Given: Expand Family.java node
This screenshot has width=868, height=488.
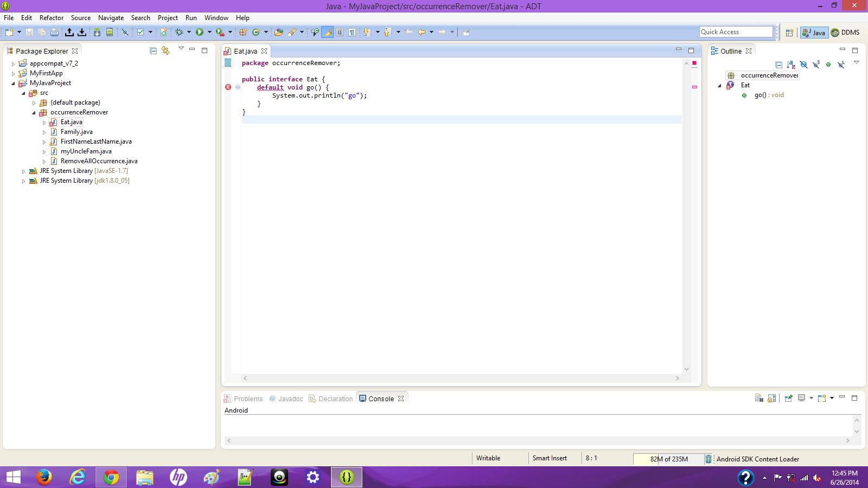Looking at the screenshot, I should pyautogui.click(x=44, y=132).
